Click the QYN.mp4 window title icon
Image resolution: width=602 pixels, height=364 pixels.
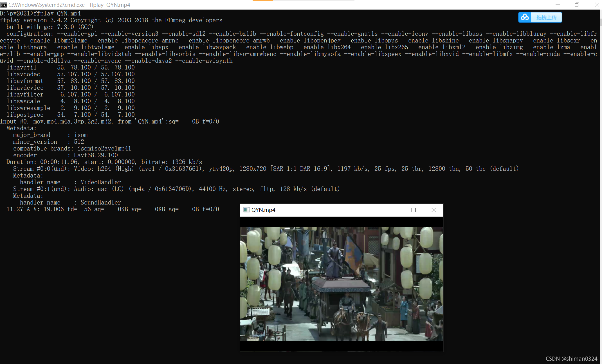click(x=246, y=210)
